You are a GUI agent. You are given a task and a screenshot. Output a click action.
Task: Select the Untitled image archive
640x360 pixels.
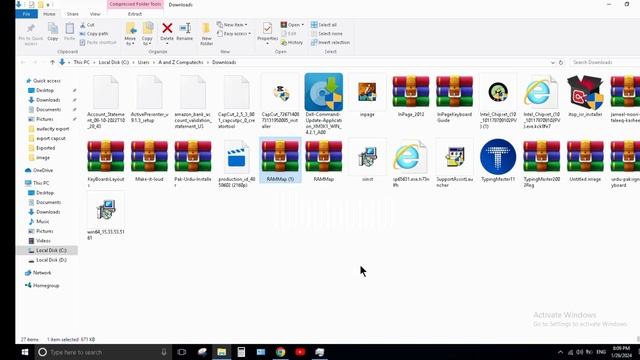[585, 160]
